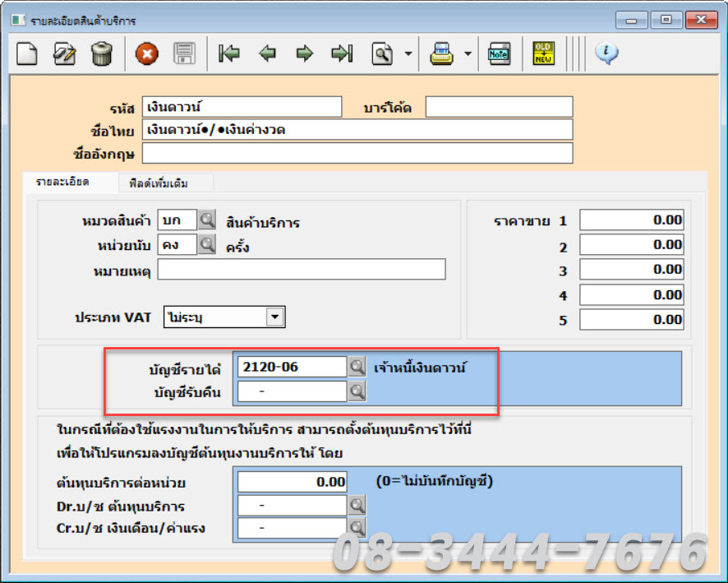The width and height of the screenshot is (728, 583).
Task: Click the ราคาขาย 1 price field
Action: click(631, 220)
